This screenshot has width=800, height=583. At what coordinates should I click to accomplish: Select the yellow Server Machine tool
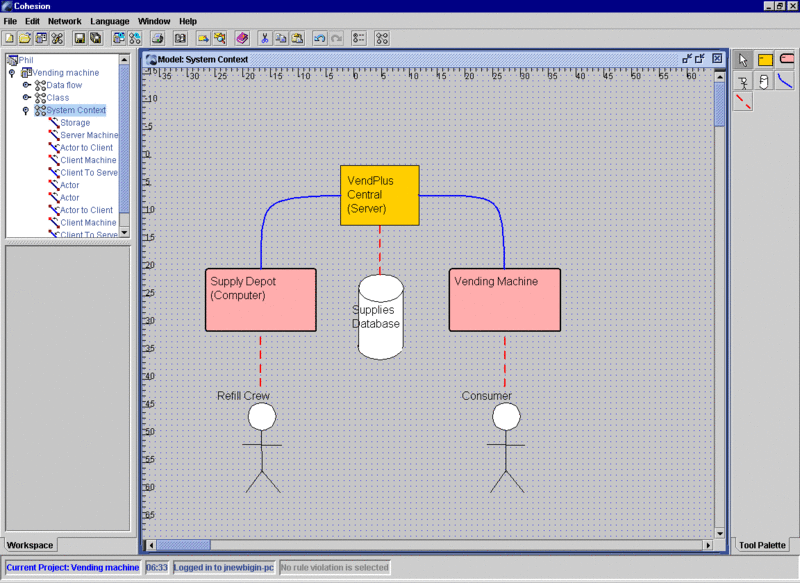[x=765, y=60]
